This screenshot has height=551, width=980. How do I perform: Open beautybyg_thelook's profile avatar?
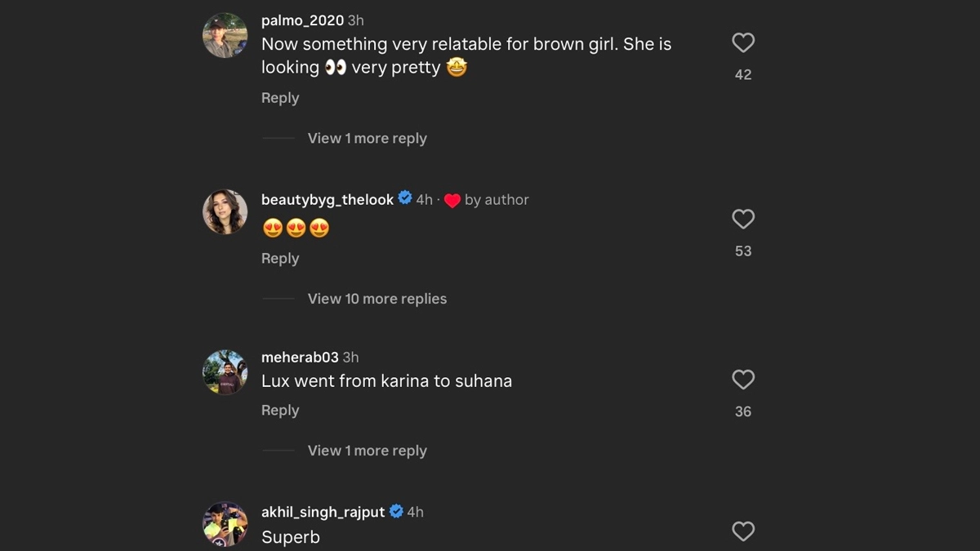[x=225, y=212]
